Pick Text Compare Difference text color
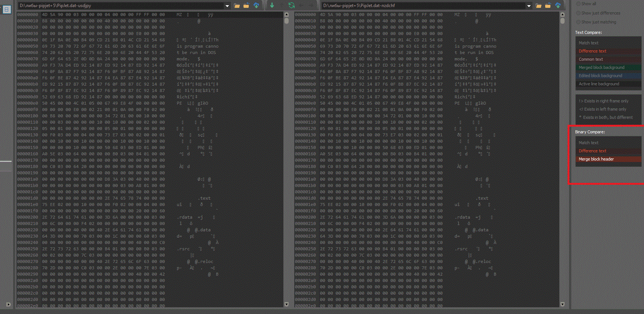 click(x=608, y=51)
